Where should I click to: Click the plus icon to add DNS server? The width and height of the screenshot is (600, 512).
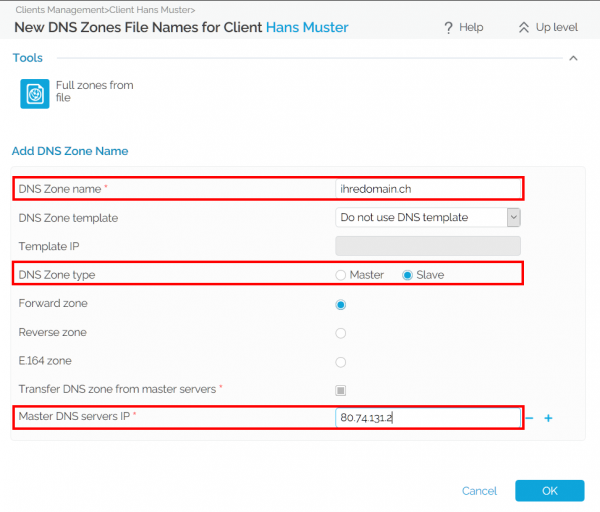pyautogui.click(x=548, y=418)
